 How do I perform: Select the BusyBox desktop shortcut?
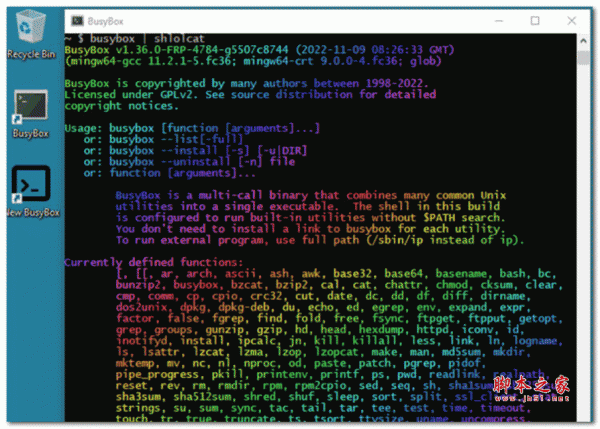tap(31, 114)
